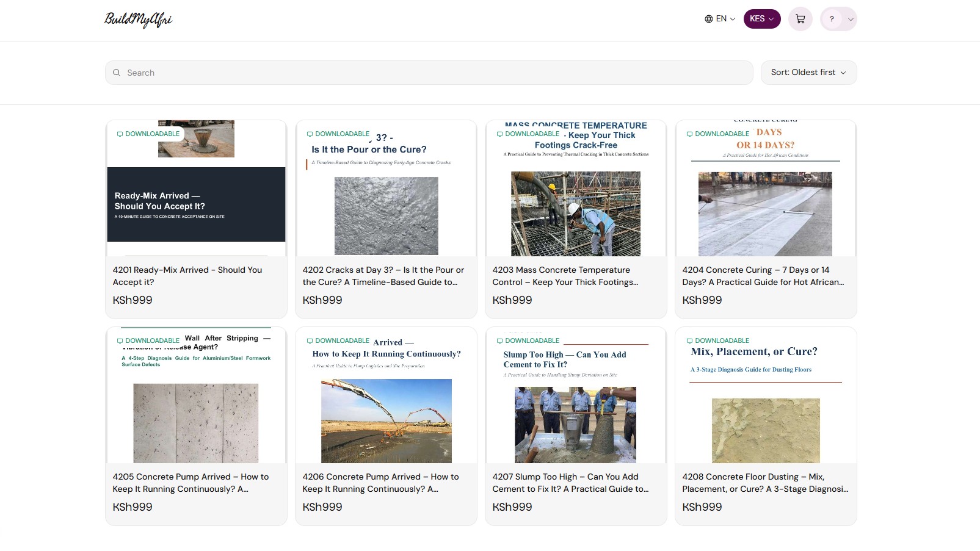Click DOWNLOADABLE badge on 4202 card
This screenshot has height=551, width=980.
(x=338, y=134)
